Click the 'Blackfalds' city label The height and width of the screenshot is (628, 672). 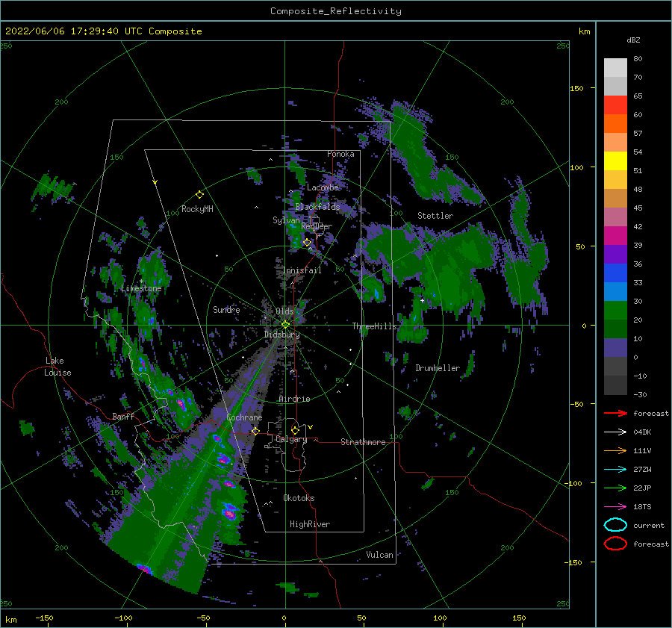[317, 207]
